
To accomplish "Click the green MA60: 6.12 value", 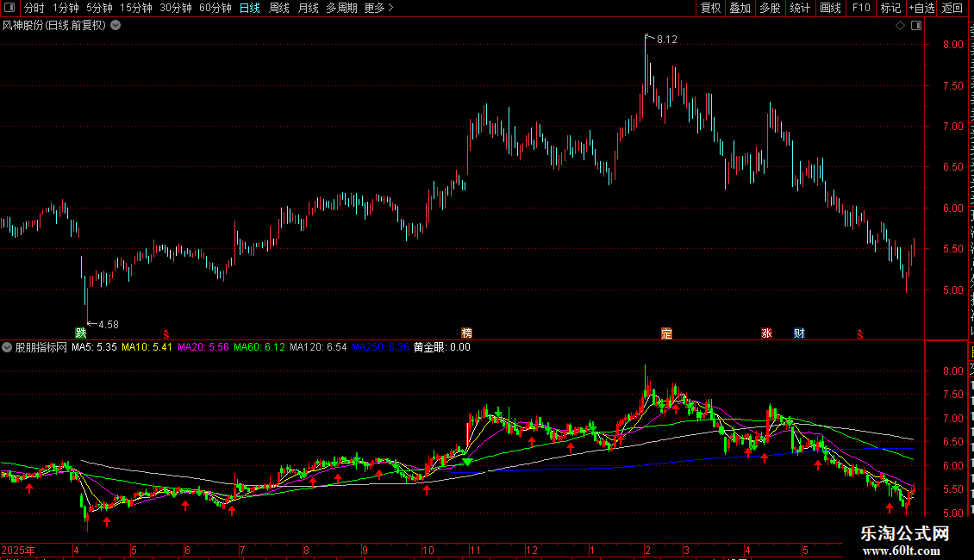I will [x=259, y=348].
